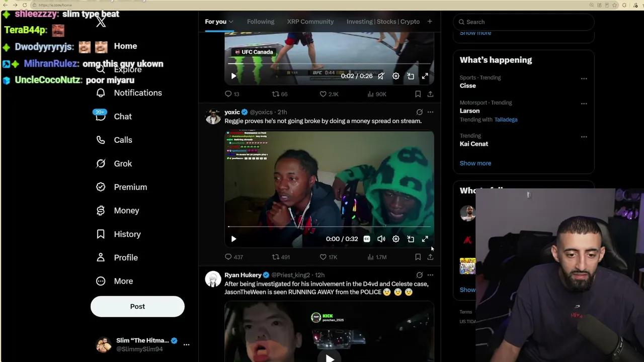Click the Search input field
Image resolution: width=644 pixels, height=362 pixels.
(x=524, y=22)
